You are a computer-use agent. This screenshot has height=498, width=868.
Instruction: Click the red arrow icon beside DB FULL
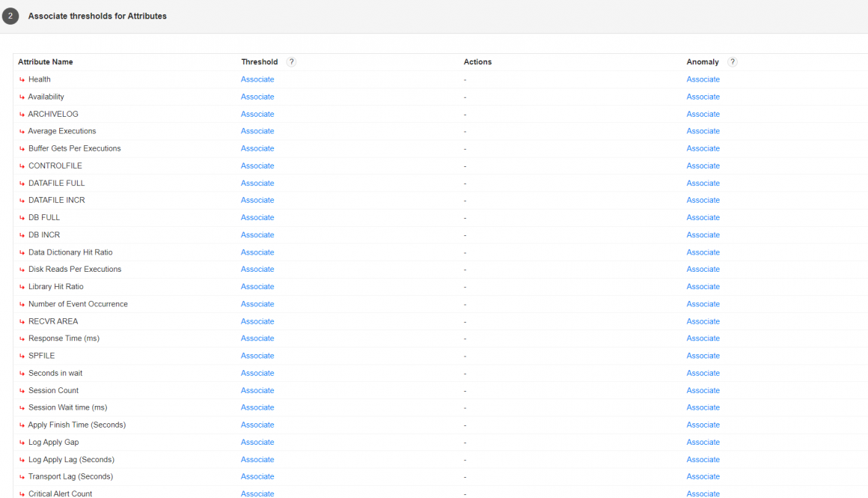tap(21, 217)
